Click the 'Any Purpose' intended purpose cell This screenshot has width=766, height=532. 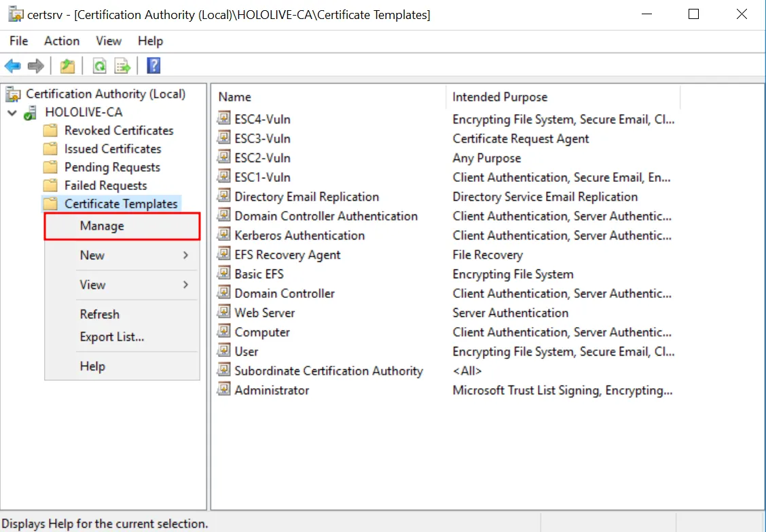click(x=487, y=158)
